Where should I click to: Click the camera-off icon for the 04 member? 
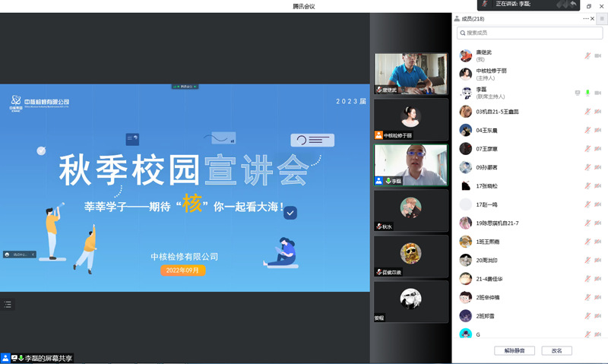(x=598, y=130)
